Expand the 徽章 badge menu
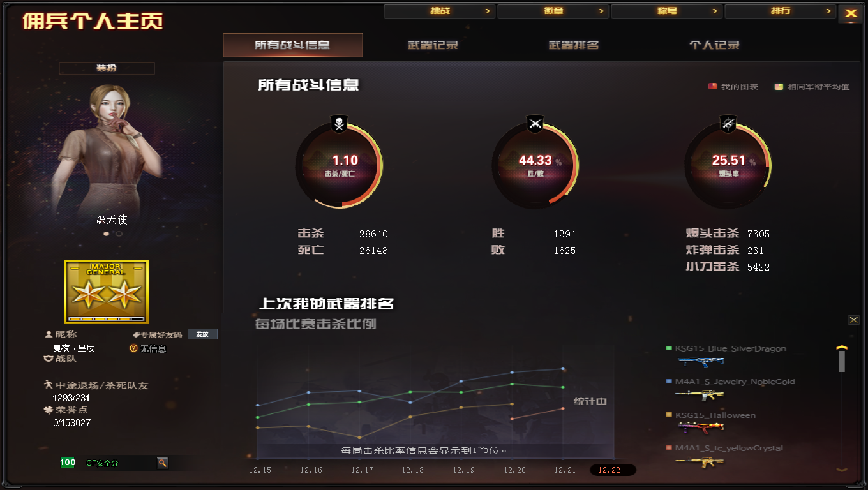 553,11
